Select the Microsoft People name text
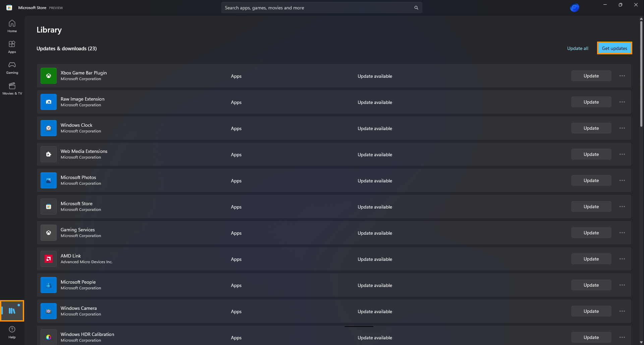Image resolution: width=644 pixels, height=345 pixels. pyautogui.click(x=78, y=282)
